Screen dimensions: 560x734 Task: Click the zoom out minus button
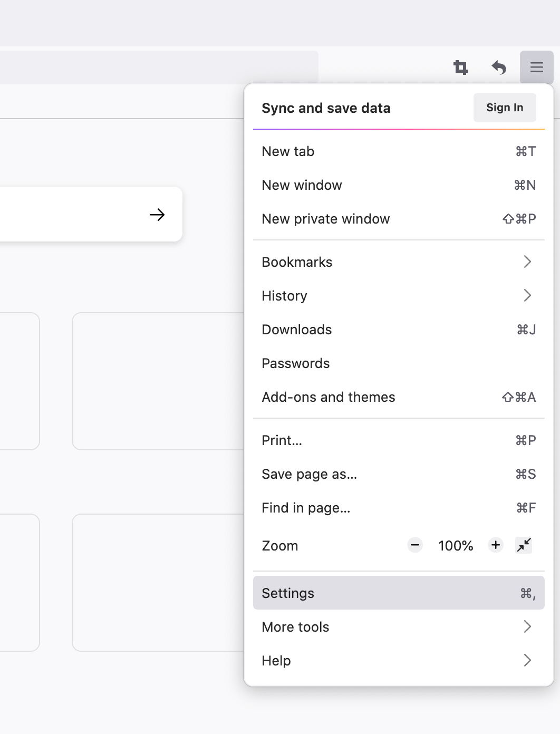coord(416,545)
